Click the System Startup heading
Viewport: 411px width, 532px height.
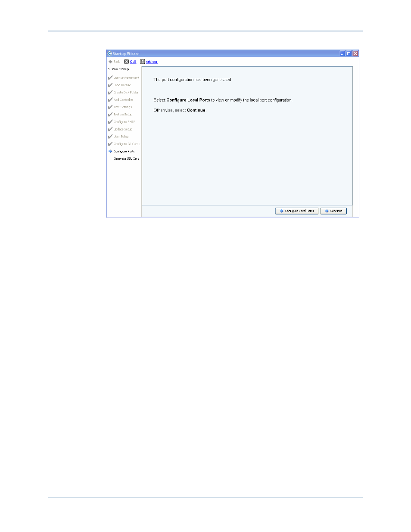(118, 69)
